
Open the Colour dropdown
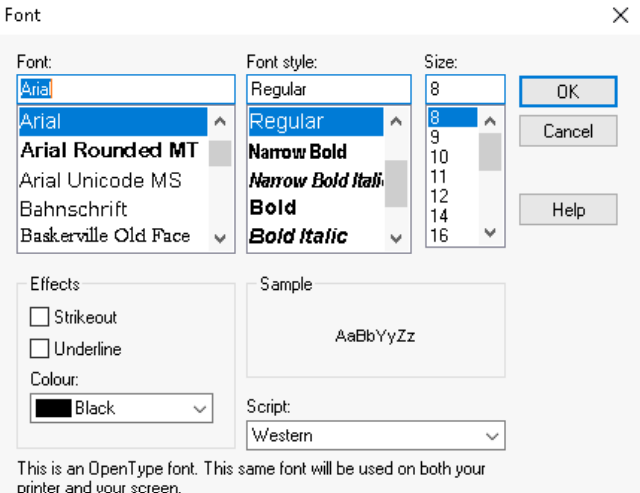200,408
